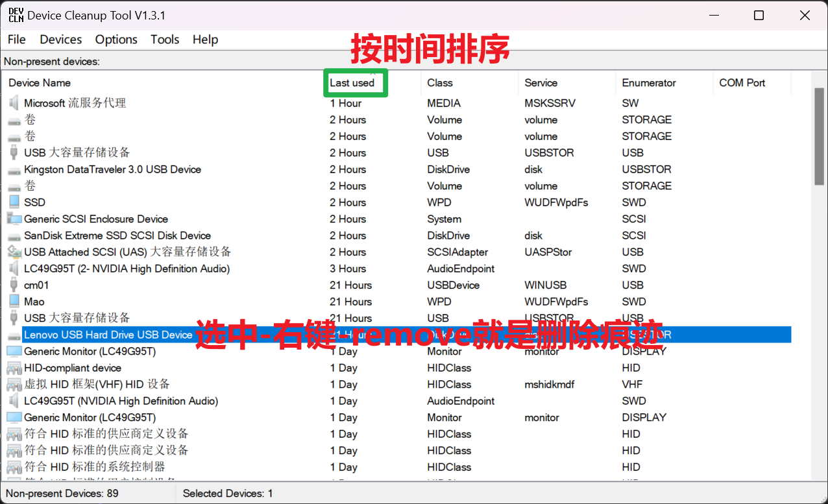Sort by the Enumerator column header

tap(664, 83)
